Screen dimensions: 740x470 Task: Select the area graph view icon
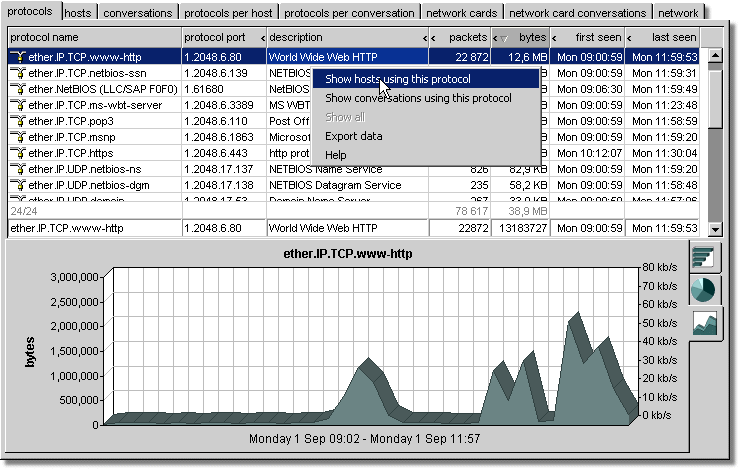(x=705, y=324)
